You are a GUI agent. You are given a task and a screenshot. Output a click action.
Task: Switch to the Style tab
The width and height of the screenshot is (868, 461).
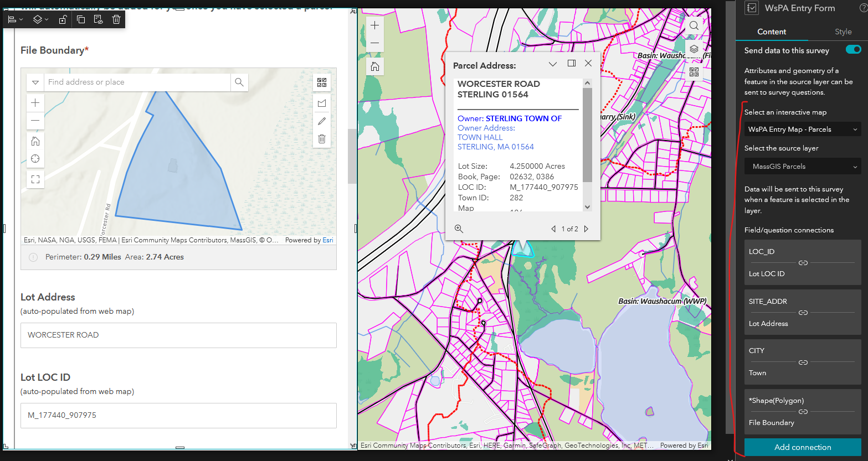[x=843, y=32]
